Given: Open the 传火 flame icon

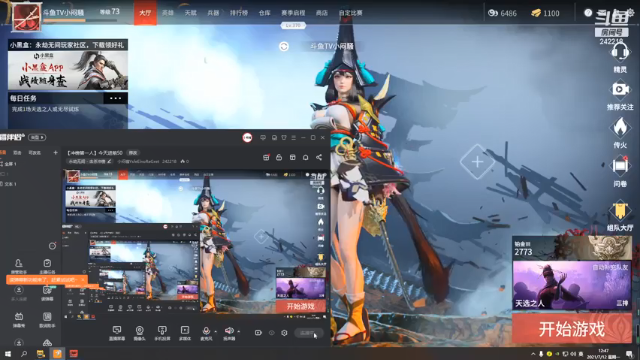Looking at the screenshot, I should click(620, 127).
